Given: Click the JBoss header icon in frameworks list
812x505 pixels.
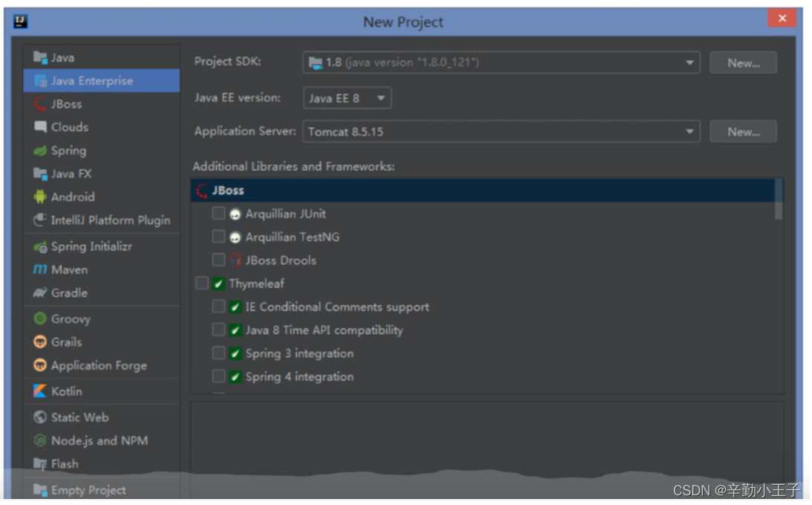Looking at the screenshot, I should [x=202, y=191].
